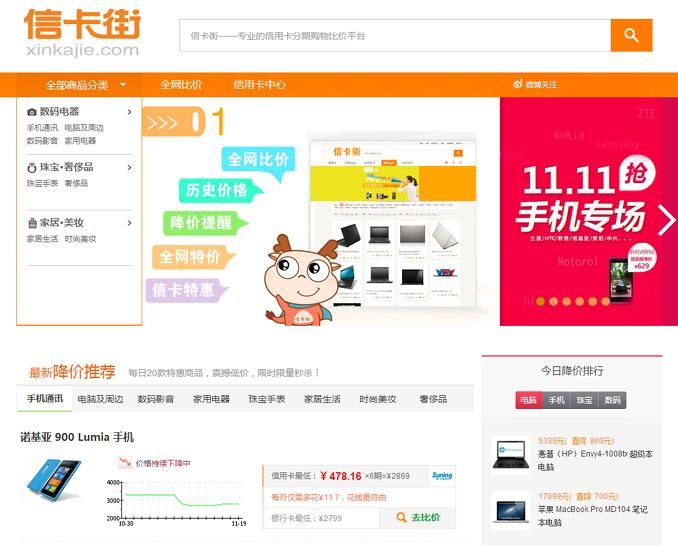Select the first banner carousel dot
This screenshot has width=678, height=546.
[540, 301]
